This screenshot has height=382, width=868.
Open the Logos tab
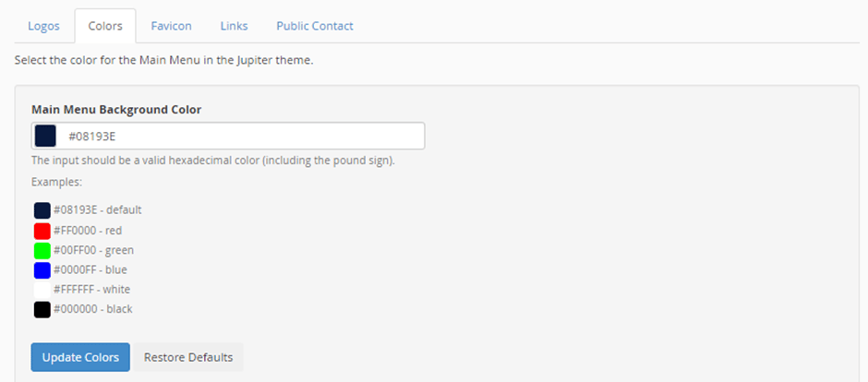43,26
